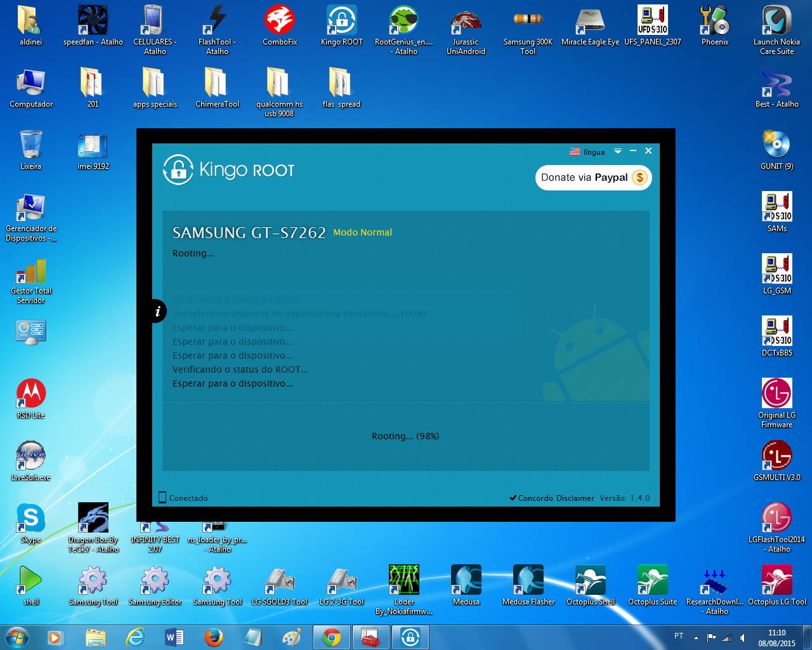Click the Donate via Paypal button
Image resolution: width=812 pixels, height=650 pixels.
tap(593, 178)
